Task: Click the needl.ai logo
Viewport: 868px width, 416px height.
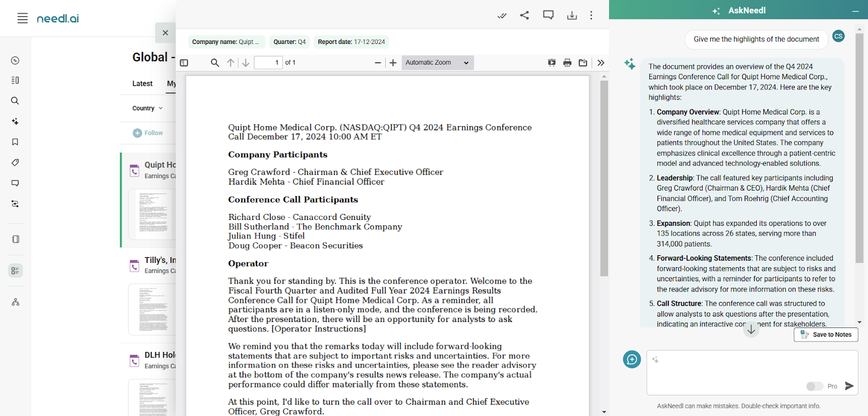Action: [x=58, y=18]
